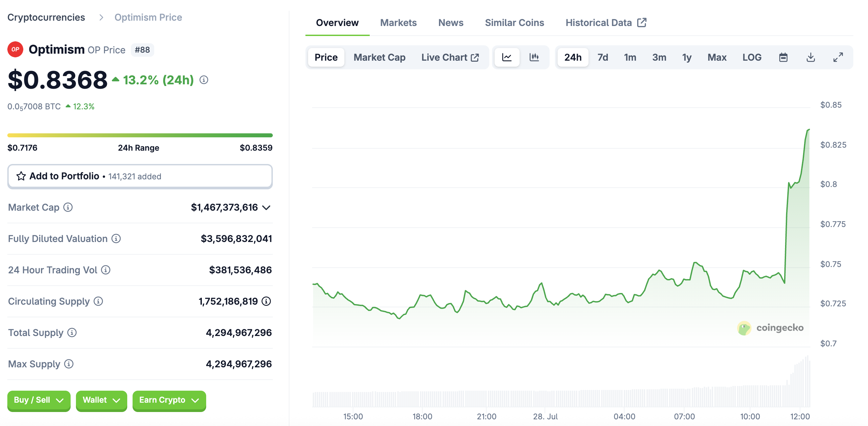This screenshot has width=868, height=426.
Task: Open the Earn Crypto dropdown
Action: (x=169, y=400)
